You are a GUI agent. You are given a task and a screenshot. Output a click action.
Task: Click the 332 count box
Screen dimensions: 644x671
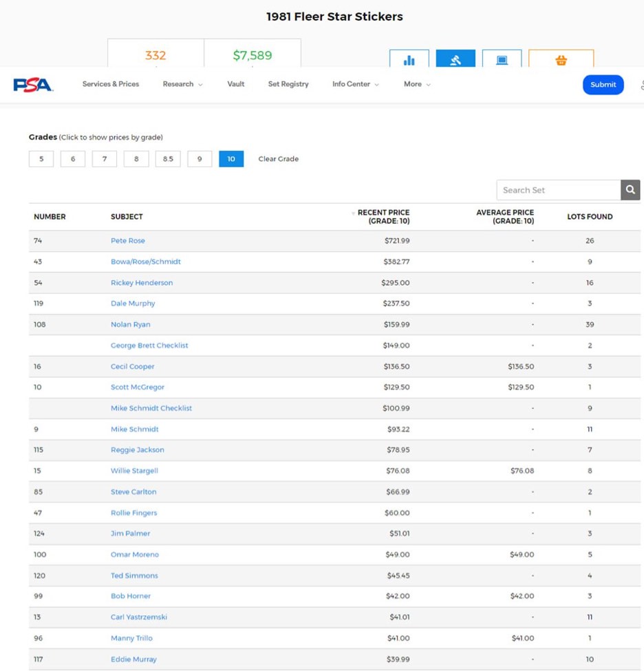(155, 54)
